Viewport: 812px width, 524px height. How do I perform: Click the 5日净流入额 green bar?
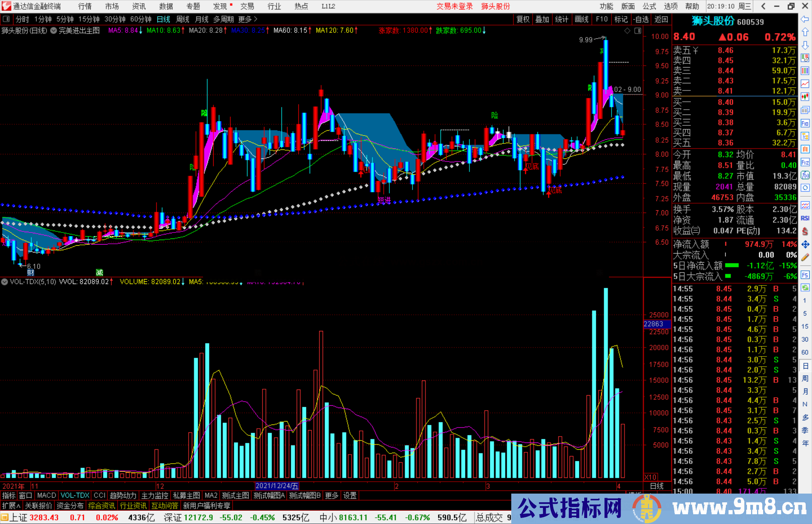pos(732,266)
